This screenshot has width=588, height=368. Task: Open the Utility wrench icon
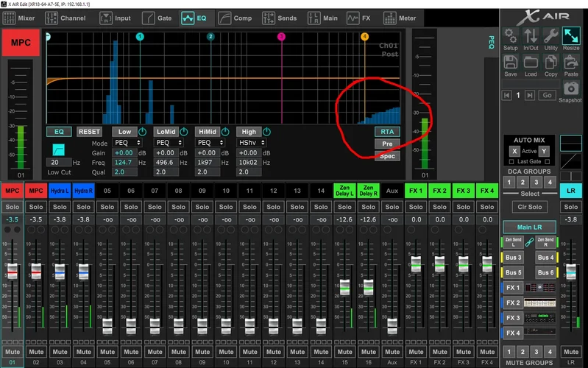click(550, 36)
